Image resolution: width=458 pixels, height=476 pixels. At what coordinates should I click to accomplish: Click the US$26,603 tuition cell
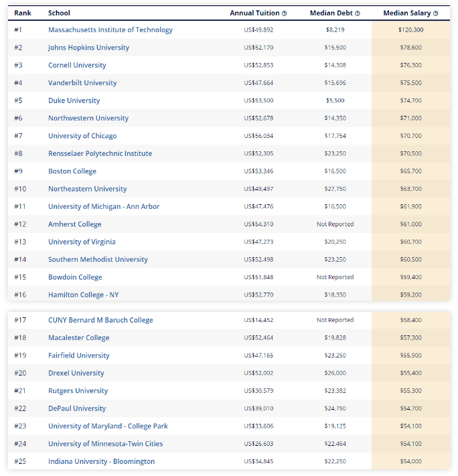[x=258, y=443]
